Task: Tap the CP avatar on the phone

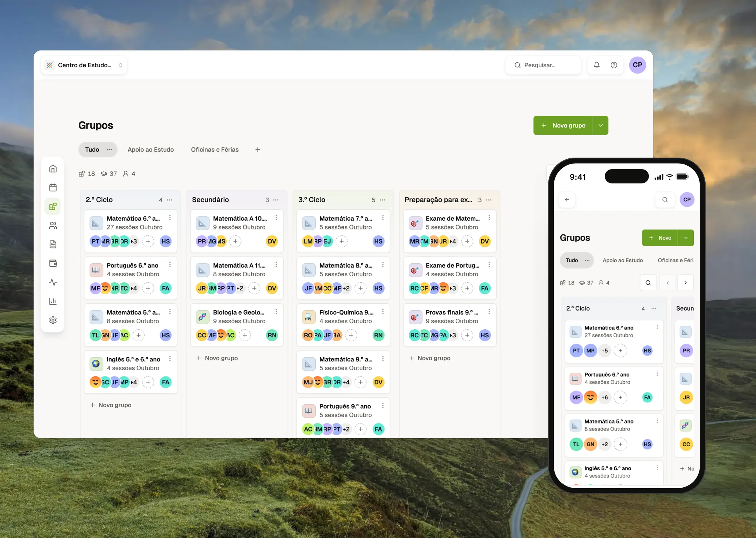Action: (x=687, y=200)
